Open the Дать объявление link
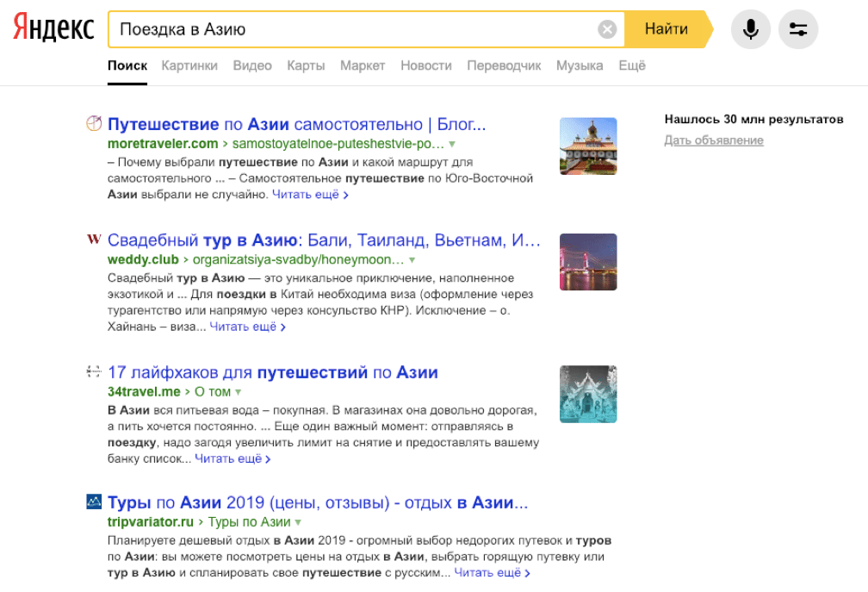868x592 pixels. [712, 140]
